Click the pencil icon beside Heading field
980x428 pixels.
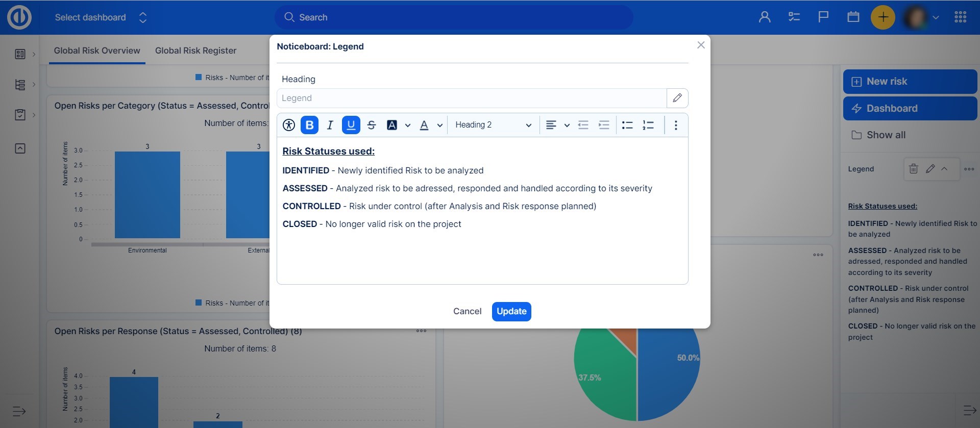(x=677, y=98)
